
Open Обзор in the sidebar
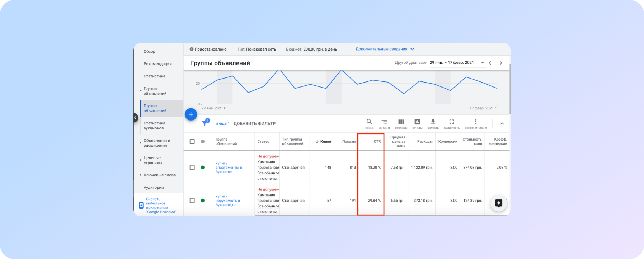[x=149, y=52]
